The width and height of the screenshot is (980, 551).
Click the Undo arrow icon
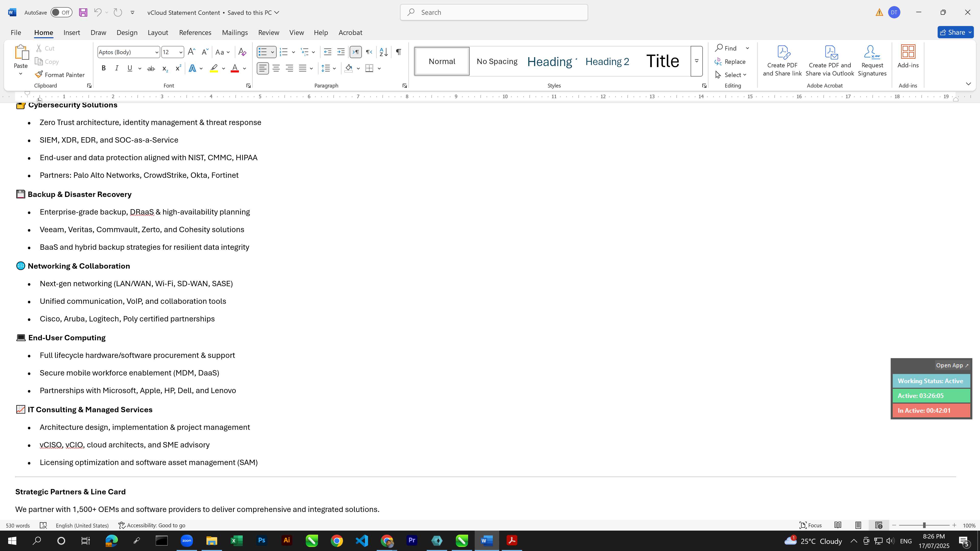[x=98, y=12]
